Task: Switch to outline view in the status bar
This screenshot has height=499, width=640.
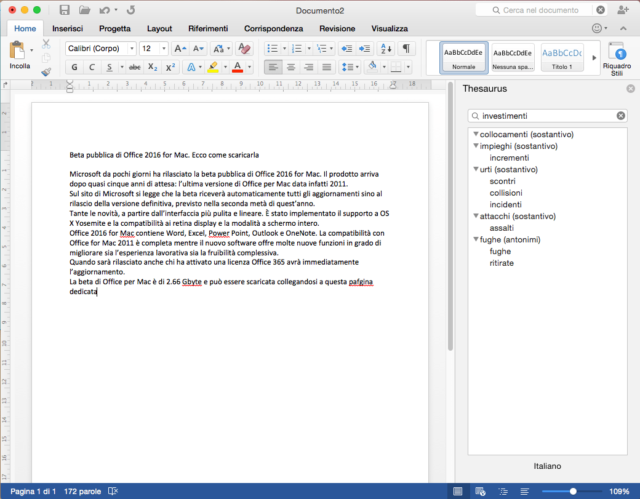Action: point(503,491)
